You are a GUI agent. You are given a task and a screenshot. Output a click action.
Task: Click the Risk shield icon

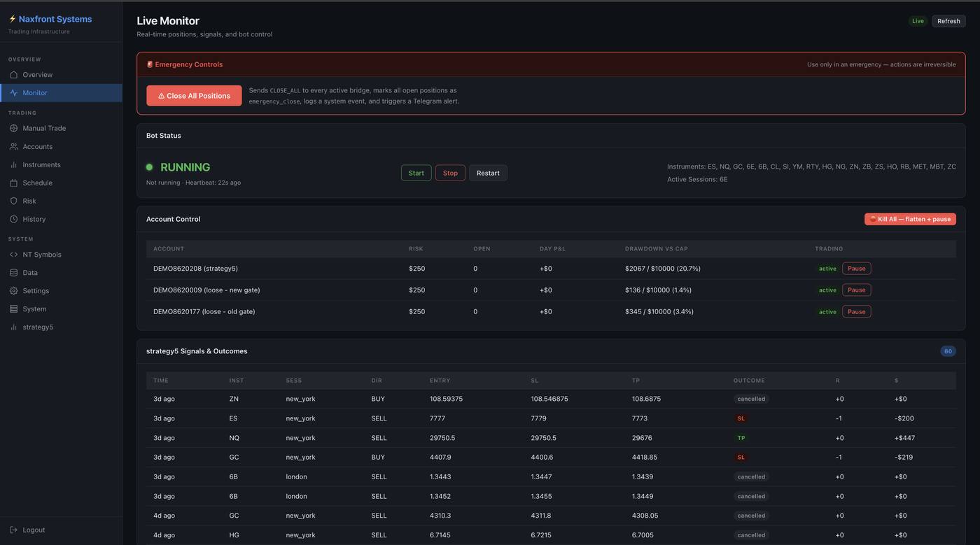[x=13, y=201]
